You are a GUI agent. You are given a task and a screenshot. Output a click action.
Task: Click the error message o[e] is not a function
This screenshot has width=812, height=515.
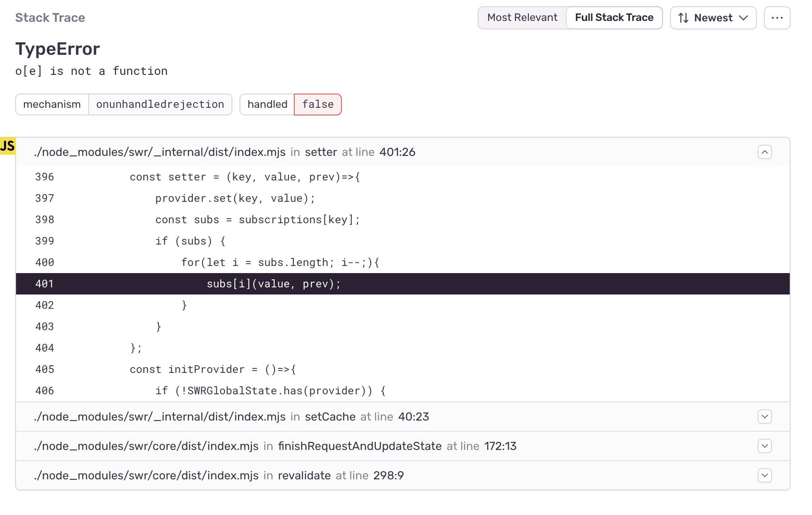coord(91,70)
